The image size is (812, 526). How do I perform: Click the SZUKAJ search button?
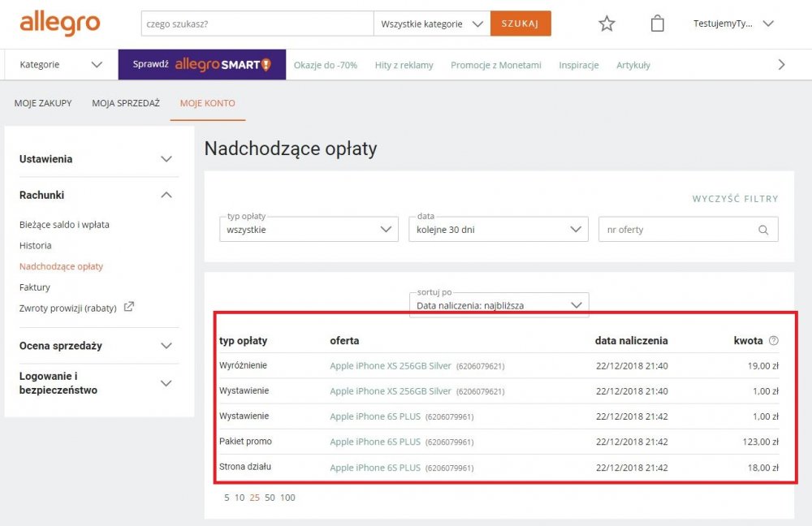click(520, 24)
